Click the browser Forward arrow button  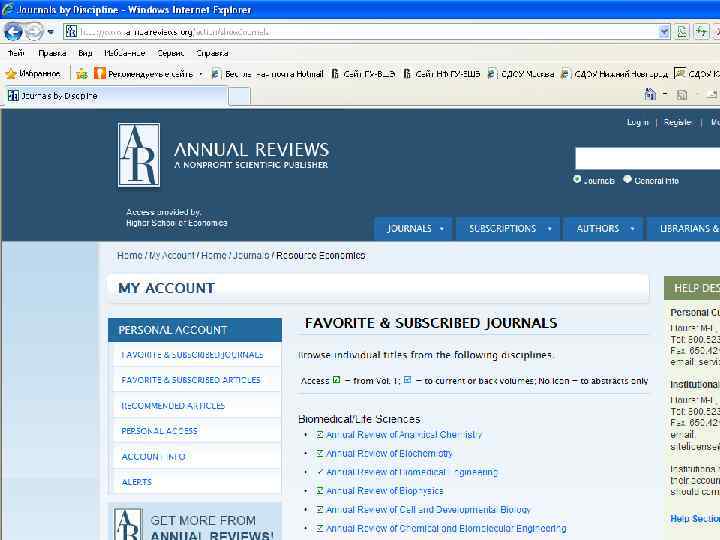pyautogui.click(x=34, y=32)
